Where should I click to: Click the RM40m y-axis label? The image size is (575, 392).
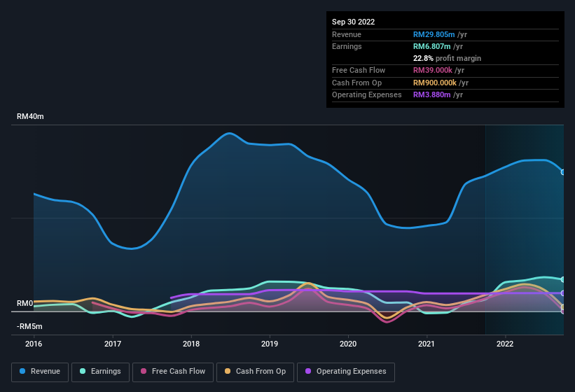click(30, 116)
